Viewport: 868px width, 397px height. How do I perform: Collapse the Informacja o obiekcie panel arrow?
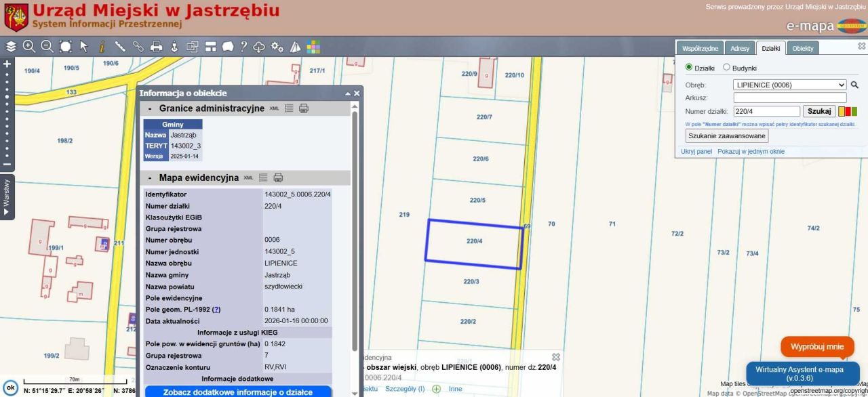tap(348, 93)
